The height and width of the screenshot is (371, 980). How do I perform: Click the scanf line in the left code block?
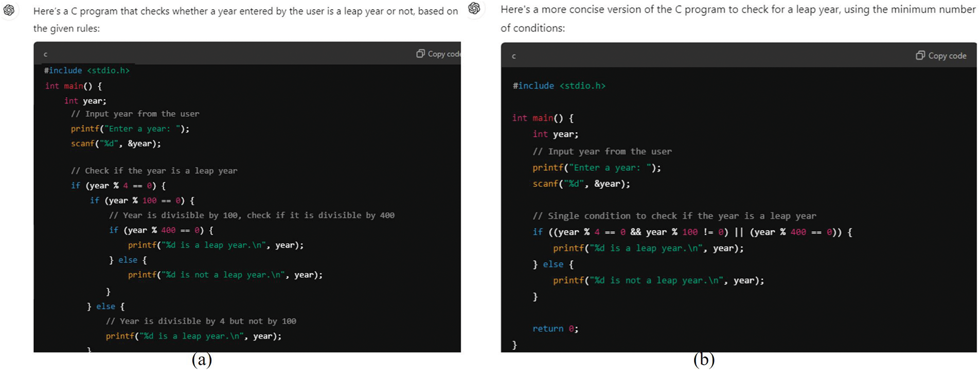point(116,144)
